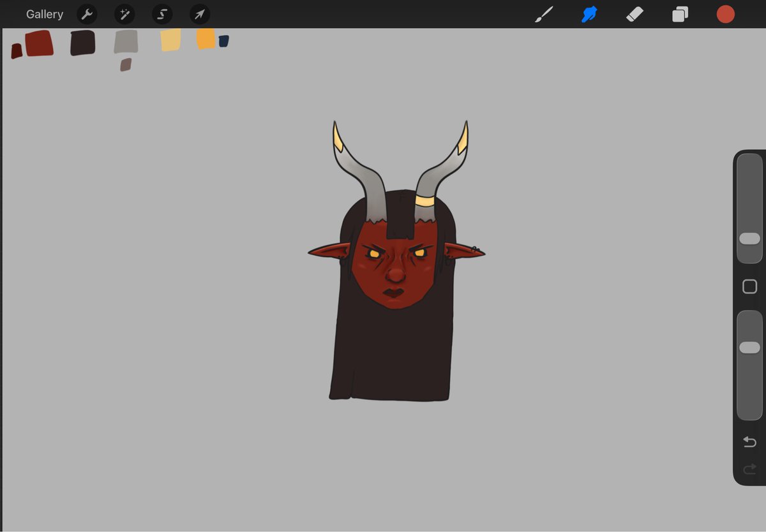Click the gold band on the right horn
The height and width of the screenshot is (532, 766).
424,201
